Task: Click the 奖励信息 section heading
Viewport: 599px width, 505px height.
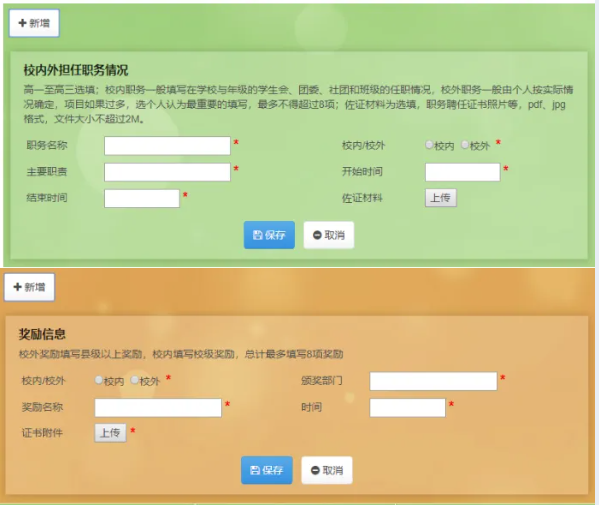Action: tap(42, 335)
